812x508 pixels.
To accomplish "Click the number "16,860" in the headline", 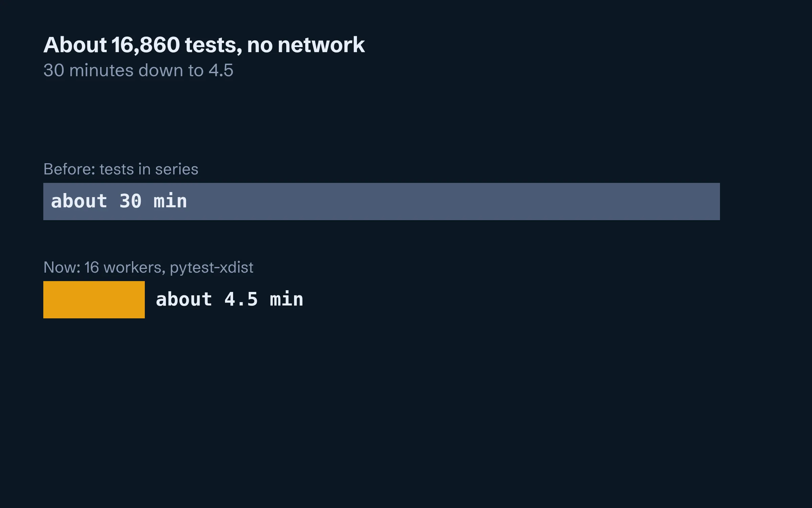I will point(145,45).
